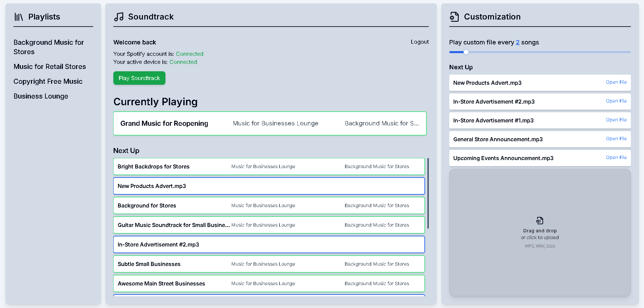
Task: Click the Currently Playing heading
Action: (x=155, y=102)
